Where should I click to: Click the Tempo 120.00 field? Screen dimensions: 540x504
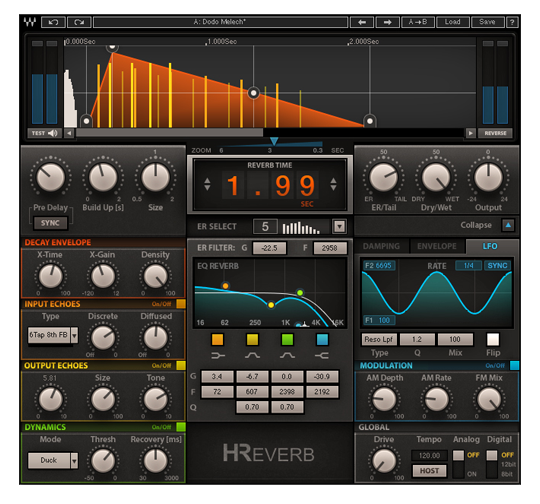(x=429, y=455)
